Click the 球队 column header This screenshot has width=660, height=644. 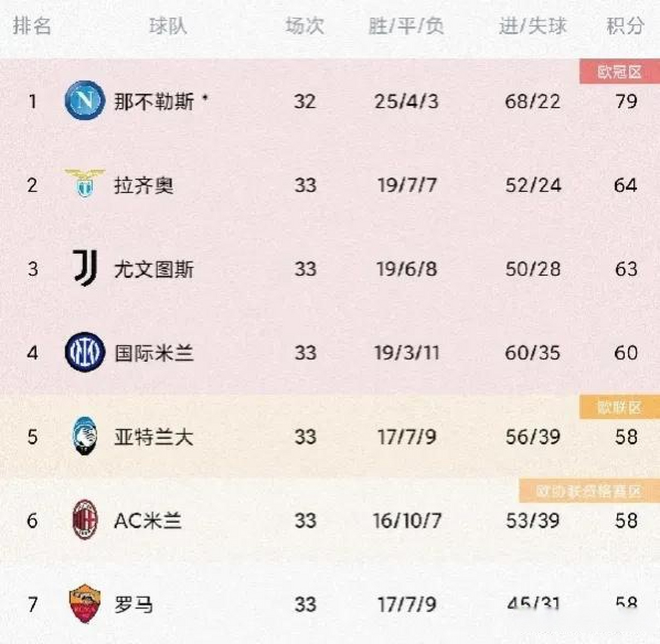(x=168, y=26)
